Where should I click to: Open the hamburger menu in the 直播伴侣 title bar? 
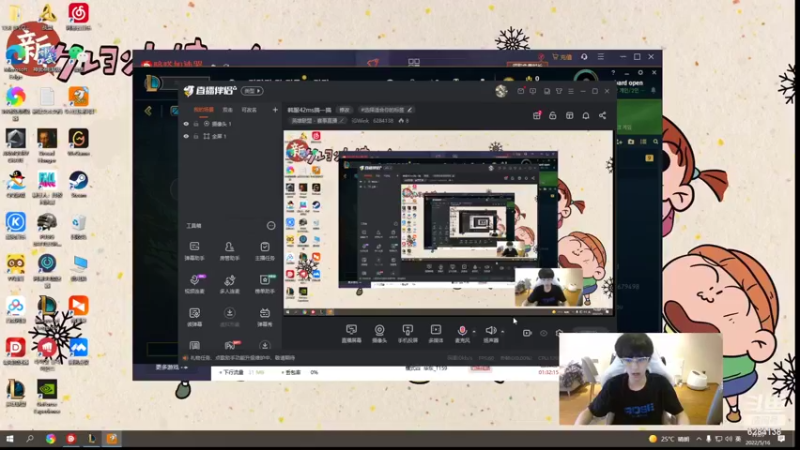pyautogui.click(x=571, y=91)
